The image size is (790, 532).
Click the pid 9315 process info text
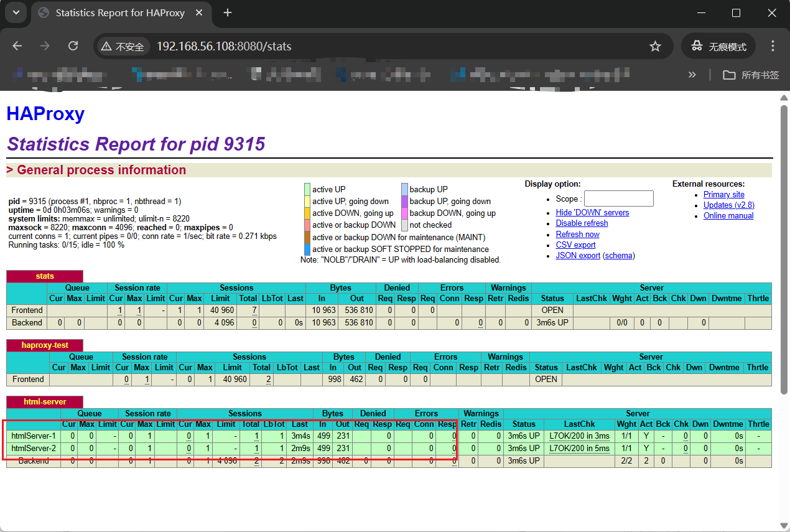click(x=94, y=202)
